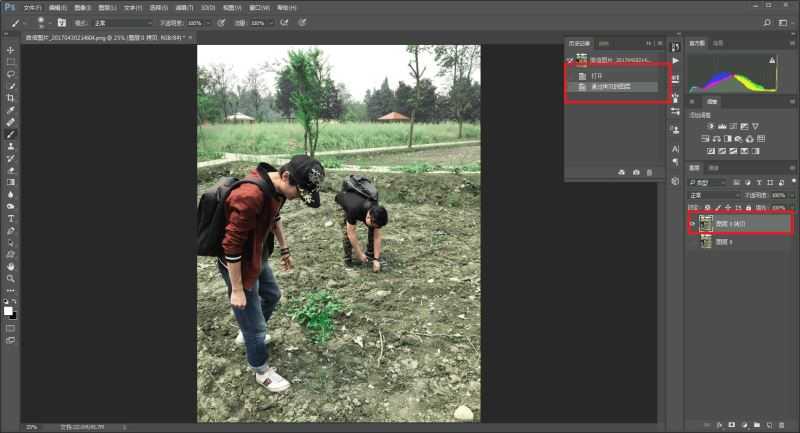Select the Lasso tool
Image resolution: width=800 pixels, height=433 pixels.
[11, 74]
